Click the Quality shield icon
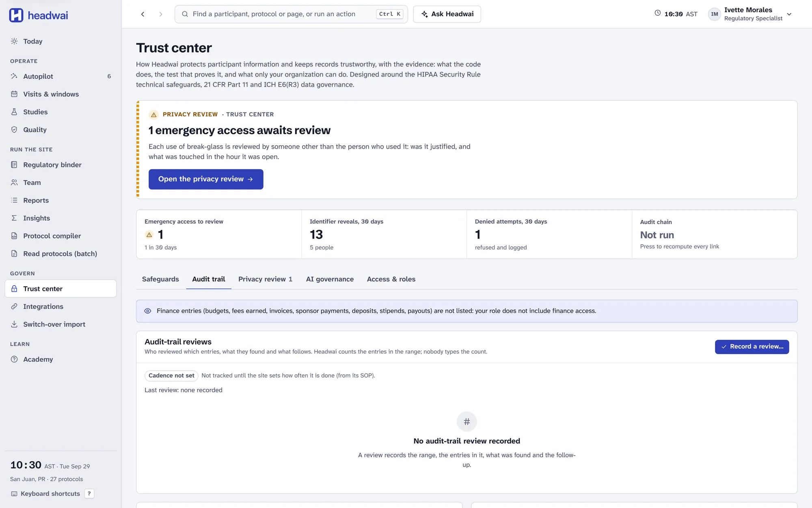Screen dimensions: 812x508 click(14, 130)
